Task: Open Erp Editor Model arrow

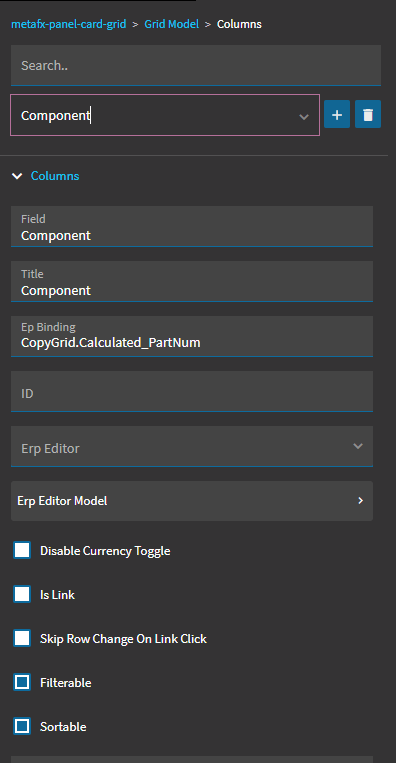Action: (360, 501)
